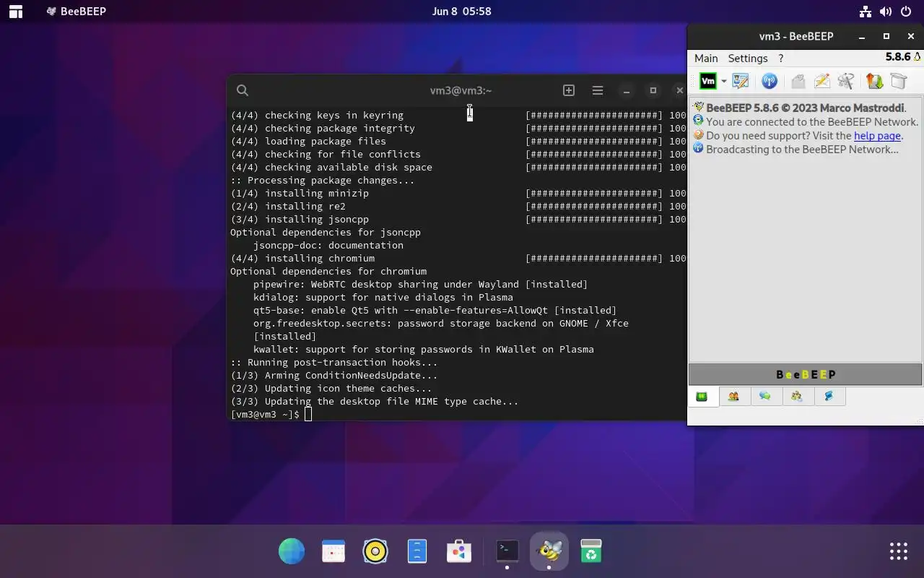The height and width of the screenshot is (578, 924).
Task: Open the file transfer up-down arrows icon
Action: (875, 81)
